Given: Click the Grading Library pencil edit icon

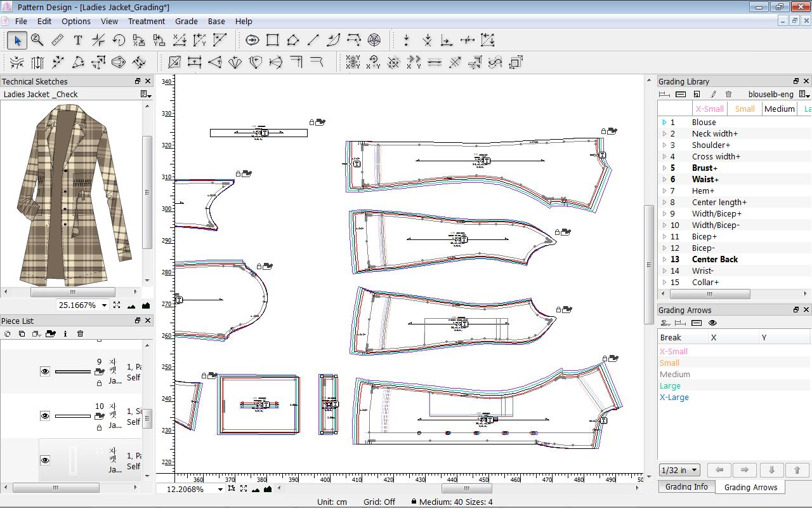Looking at the screenshot, I should click(713, 95).
